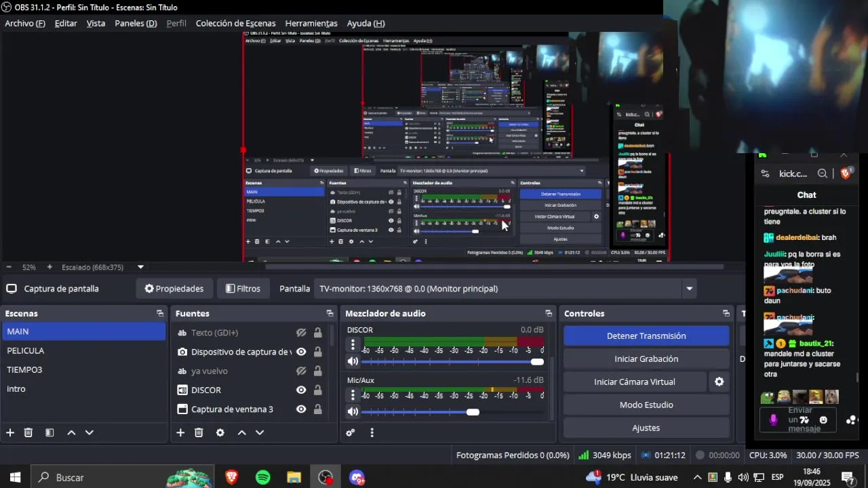Remove selected scene with the trash icon
Screen dimensions: 868x488
pos(28,432)
